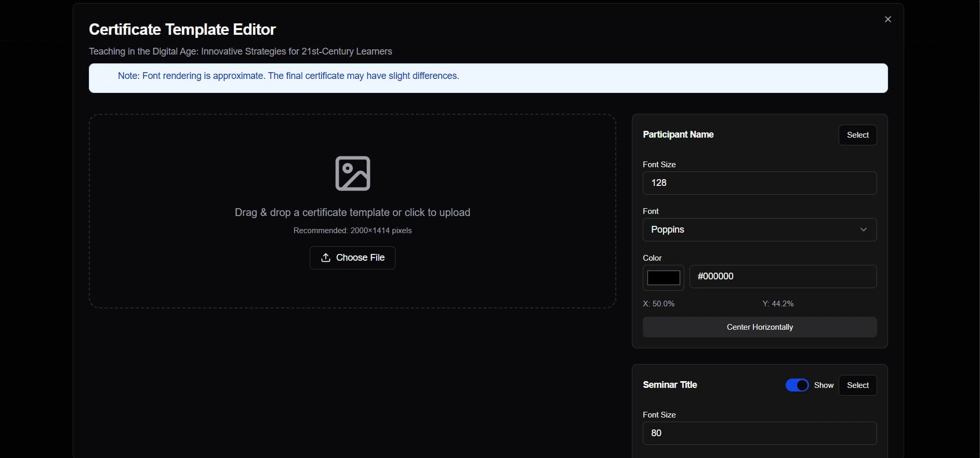The image size is (980, 458).
Task: Toggle the Seminar Title Show switch off
Action: (x=797, y=385)
